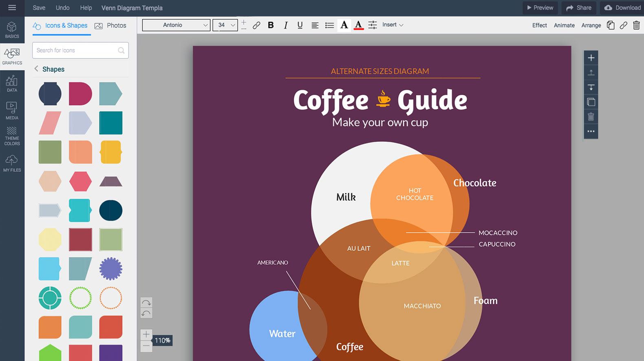The height and width of the screenshot is (361, 644).
Task: Toggle italic formatting
Action: (286, 25)
